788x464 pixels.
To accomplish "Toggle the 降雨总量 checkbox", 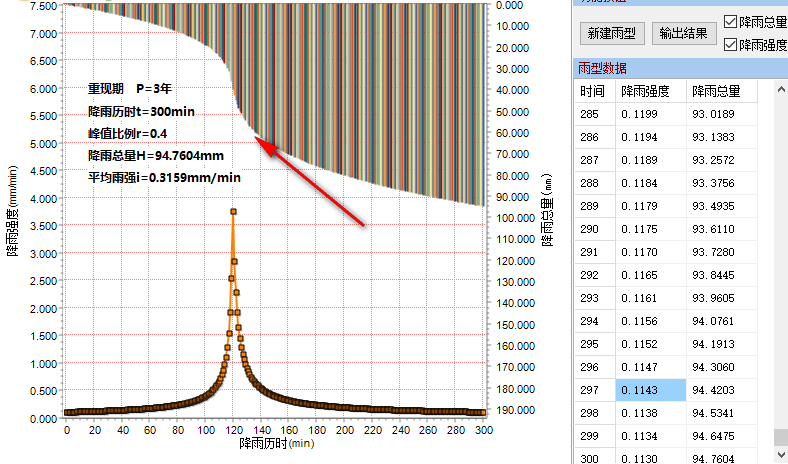I will (731, 21).
